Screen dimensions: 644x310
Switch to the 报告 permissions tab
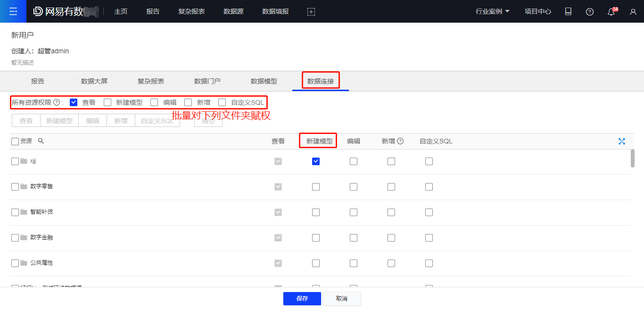point(38,81)
